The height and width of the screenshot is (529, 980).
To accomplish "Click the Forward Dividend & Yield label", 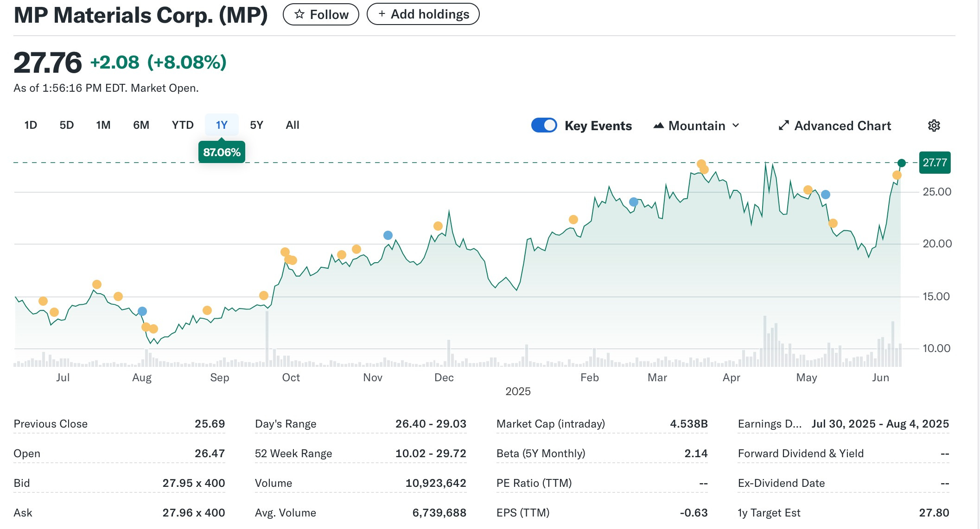I will (801, 453).
